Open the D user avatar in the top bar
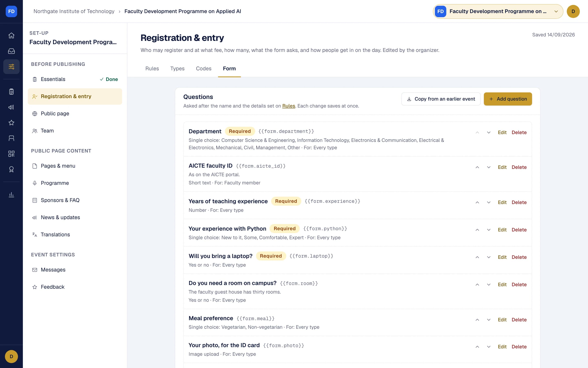The height and width of the screenshot is (368, 588). (x=573, y=11)
